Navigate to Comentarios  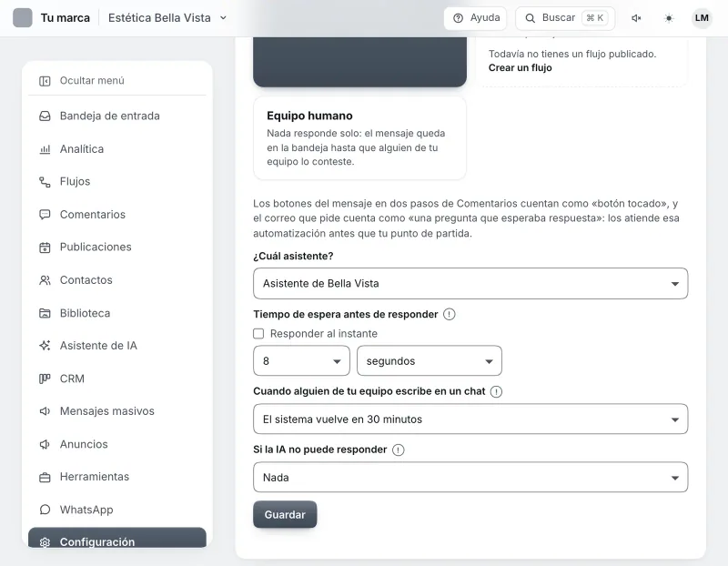click(x=117, y=215)
